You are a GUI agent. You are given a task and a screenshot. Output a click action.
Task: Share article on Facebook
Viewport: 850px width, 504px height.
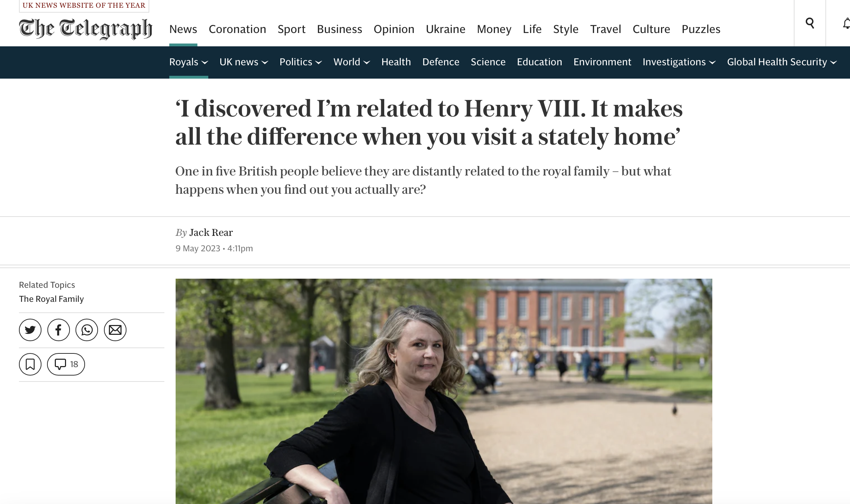59,330
